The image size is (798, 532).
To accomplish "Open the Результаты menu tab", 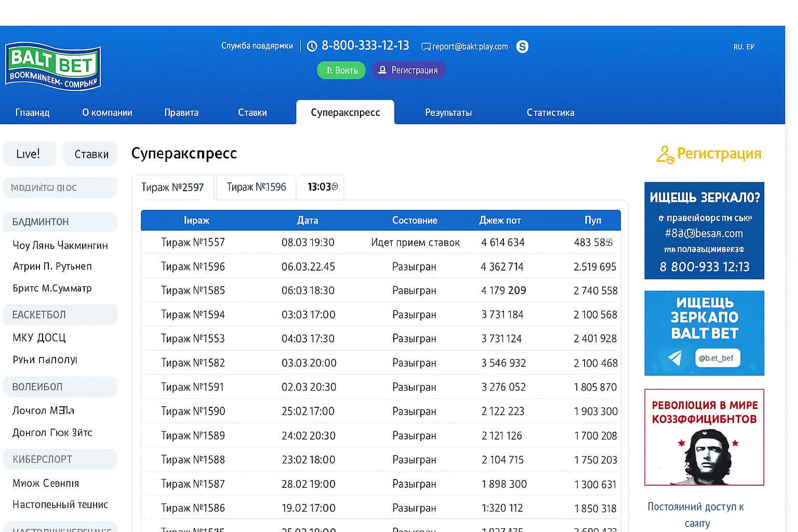I will click(448, 113).
